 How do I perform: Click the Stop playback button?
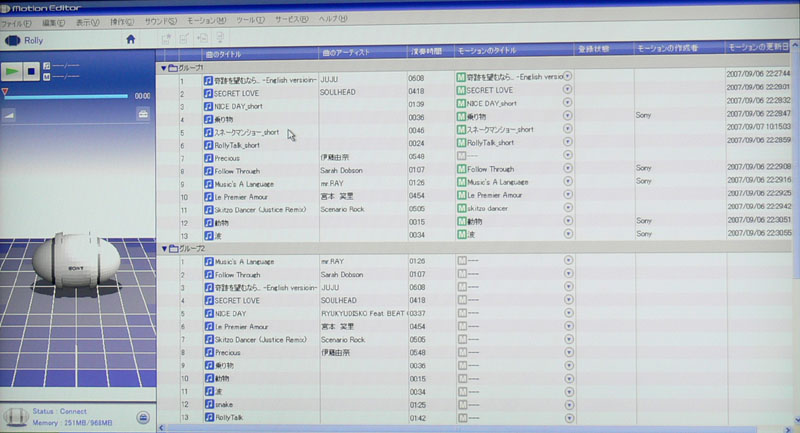click(x=31, y=71)
